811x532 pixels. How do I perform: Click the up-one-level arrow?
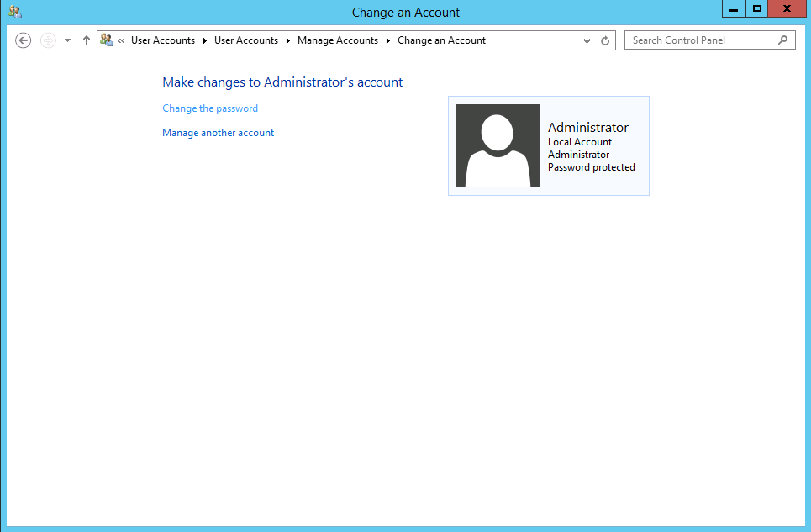coord(86,40)
